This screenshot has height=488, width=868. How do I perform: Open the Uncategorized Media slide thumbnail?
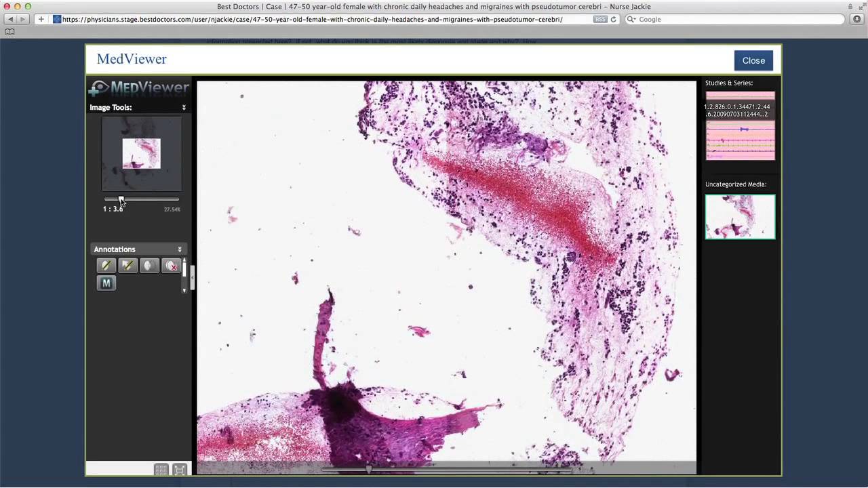pos(740,217)
